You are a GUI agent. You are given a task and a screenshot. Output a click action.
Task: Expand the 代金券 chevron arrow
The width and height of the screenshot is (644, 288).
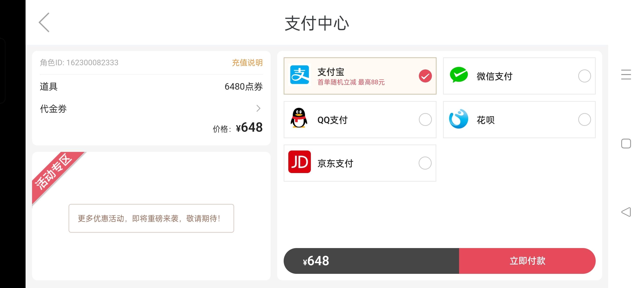coord(258,108)
